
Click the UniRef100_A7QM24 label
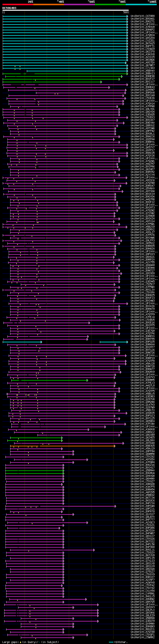pos(143,35)
